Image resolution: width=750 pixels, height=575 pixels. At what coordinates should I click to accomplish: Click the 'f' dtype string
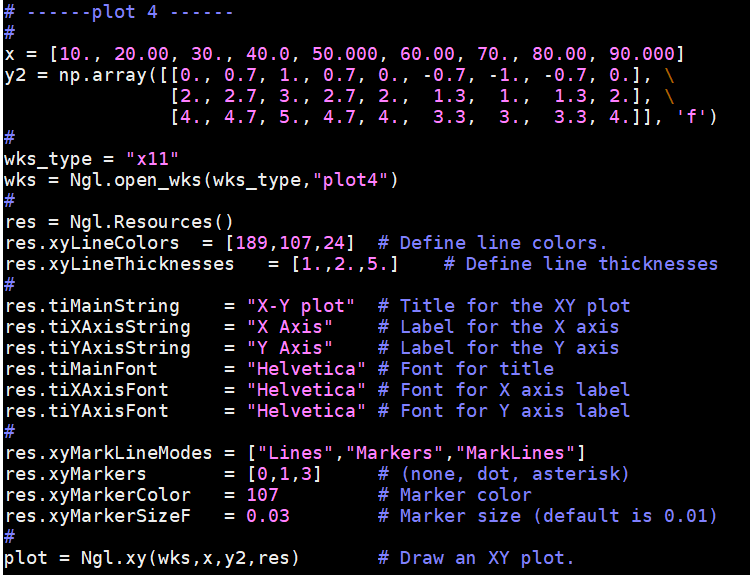[x=691, y=117]
